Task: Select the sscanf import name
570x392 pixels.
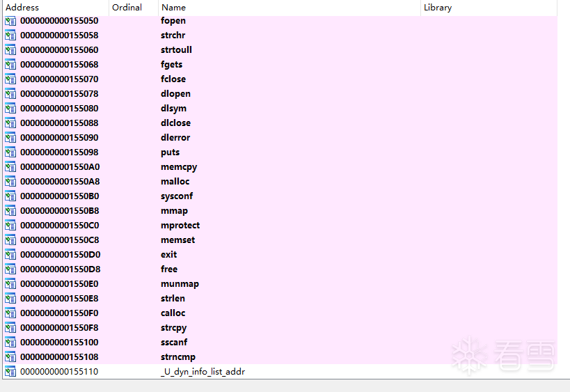Action: (174, 342)
